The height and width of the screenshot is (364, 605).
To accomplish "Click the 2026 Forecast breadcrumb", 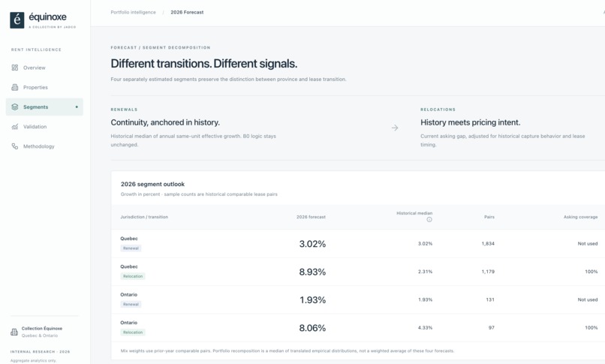I will point(187,12).
